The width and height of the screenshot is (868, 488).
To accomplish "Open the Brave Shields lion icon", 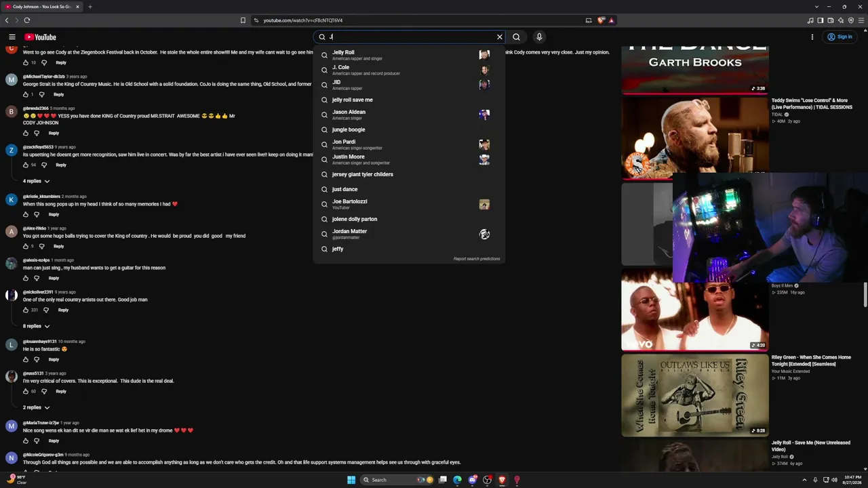I will point(601,20).
